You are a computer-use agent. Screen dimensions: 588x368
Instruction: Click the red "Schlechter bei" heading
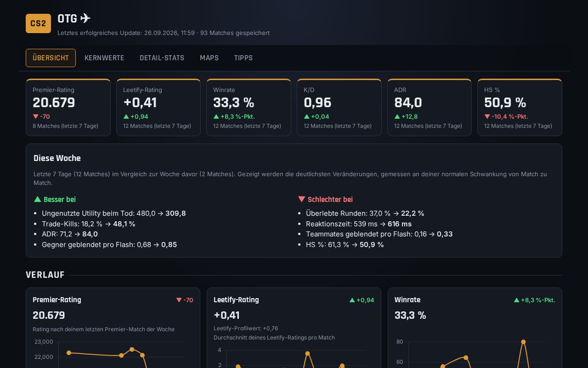(325, 200)
